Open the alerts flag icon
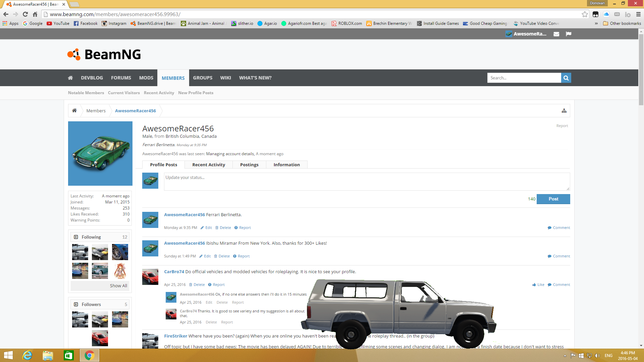 (568, 34)
